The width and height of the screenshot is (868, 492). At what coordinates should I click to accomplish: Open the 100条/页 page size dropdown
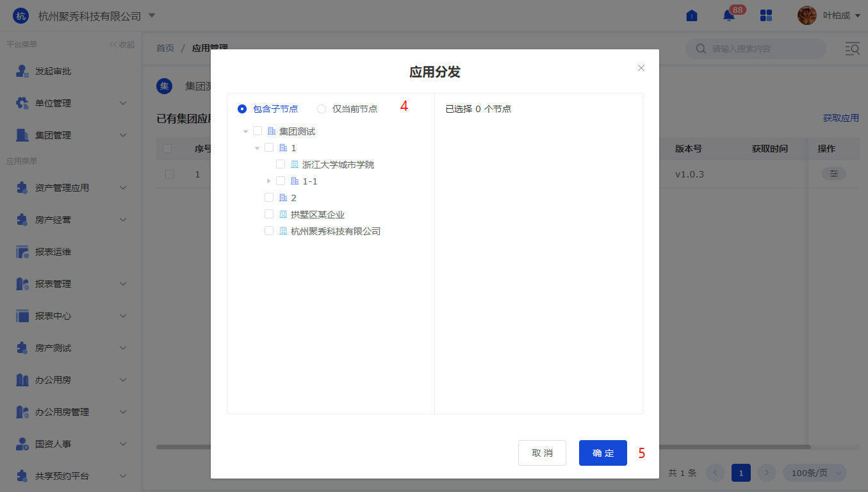point(814,473)
